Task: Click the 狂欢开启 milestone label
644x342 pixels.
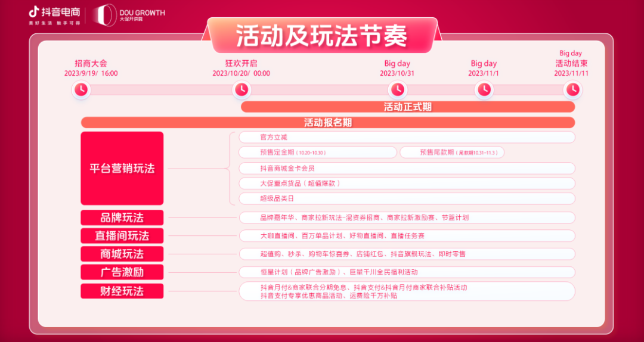Action: pos(241,63)
